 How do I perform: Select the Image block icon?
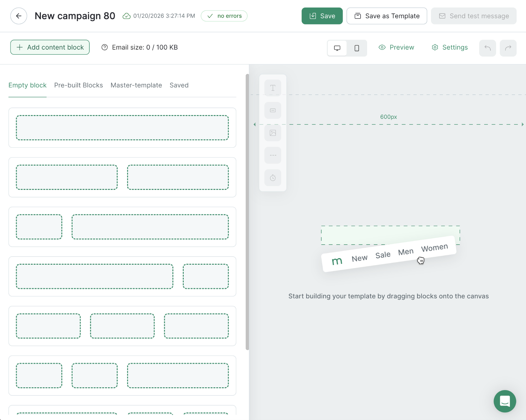pyautogui.click(x=272, y=133)
